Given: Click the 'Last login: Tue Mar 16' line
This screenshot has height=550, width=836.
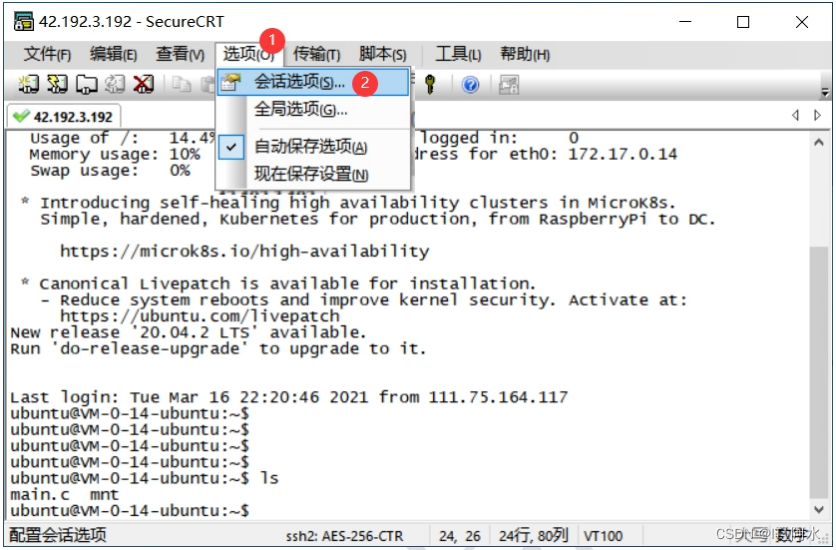Looking at the screenshot, I should [x=289, y=397].
